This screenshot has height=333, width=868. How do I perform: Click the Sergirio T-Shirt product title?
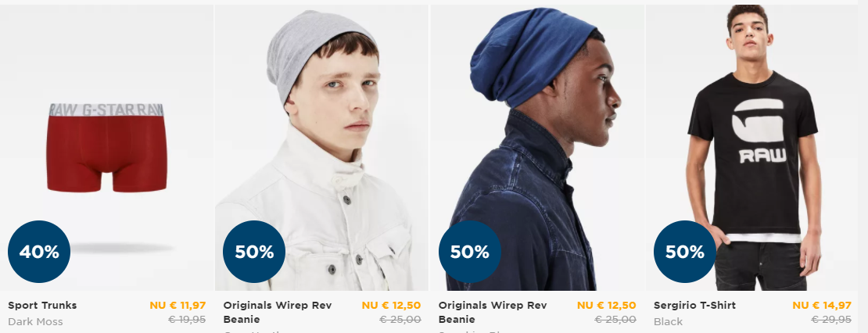point(694,306)
